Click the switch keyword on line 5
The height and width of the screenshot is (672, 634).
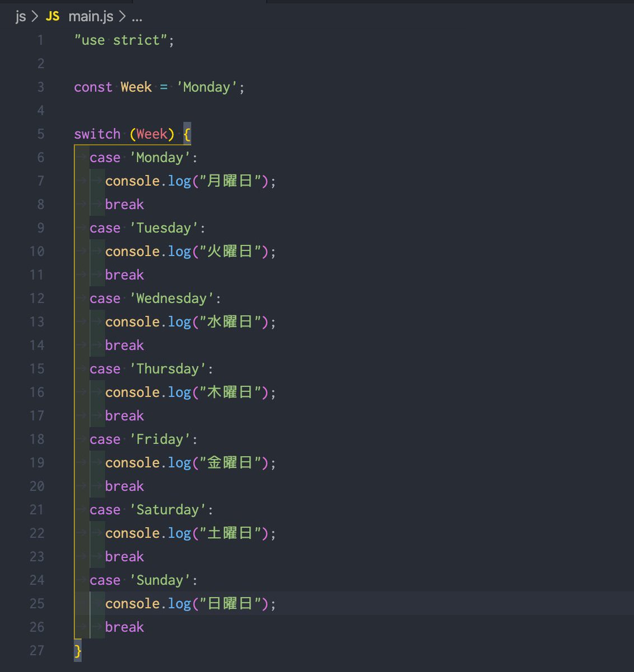(97, 134)
